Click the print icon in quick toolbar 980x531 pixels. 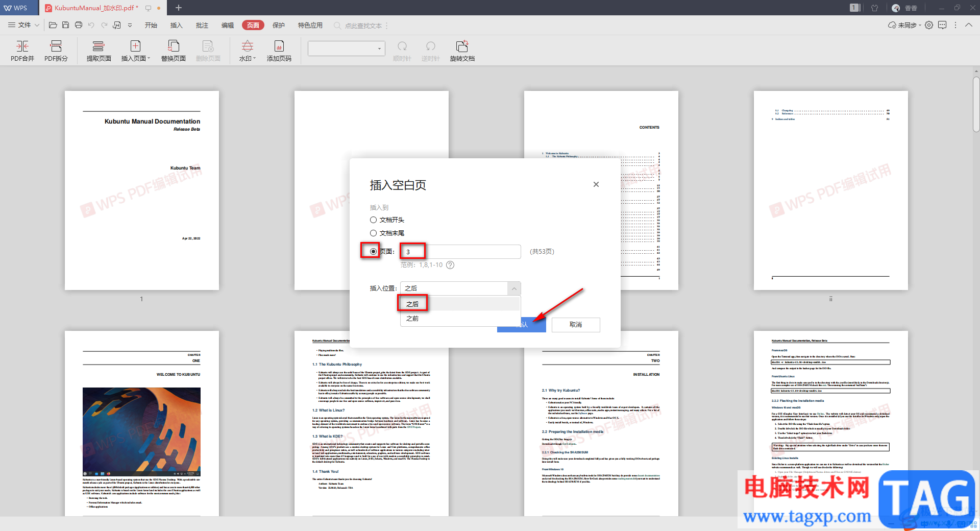click(79, 25)
